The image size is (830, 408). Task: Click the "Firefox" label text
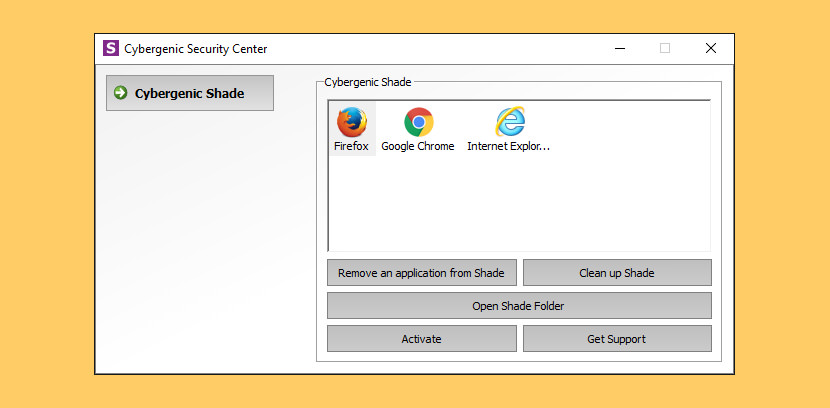(x=351, y=146)
